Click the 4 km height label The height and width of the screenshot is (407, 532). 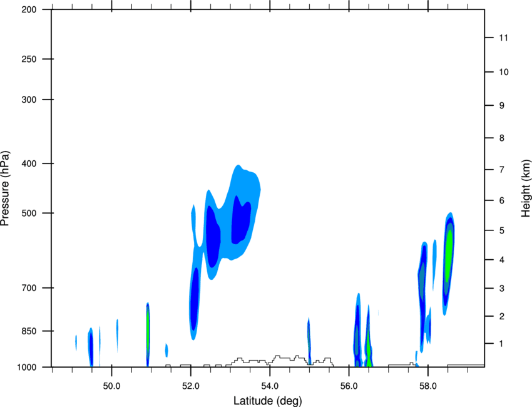coord(502,260)
